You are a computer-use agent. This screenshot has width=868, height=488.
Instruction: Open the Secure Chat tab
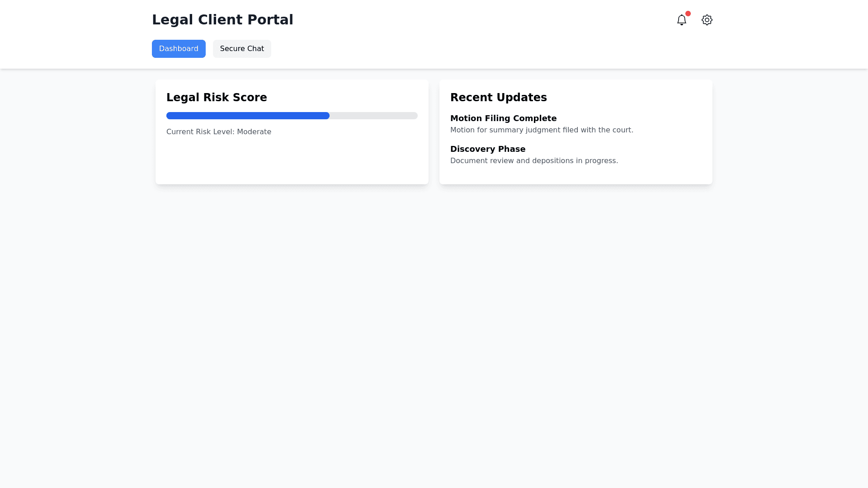pyautogui.click(x=242, y=49)
